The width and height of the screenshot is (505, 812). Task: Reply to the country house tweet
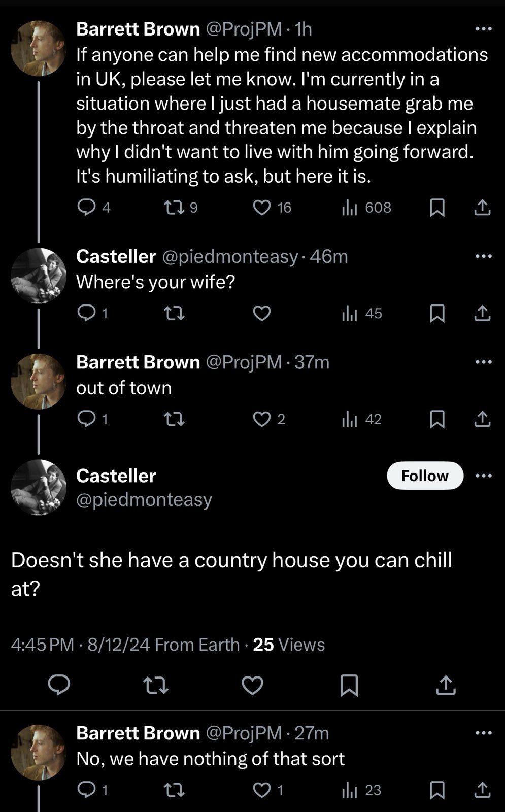[x=59, y=685]
